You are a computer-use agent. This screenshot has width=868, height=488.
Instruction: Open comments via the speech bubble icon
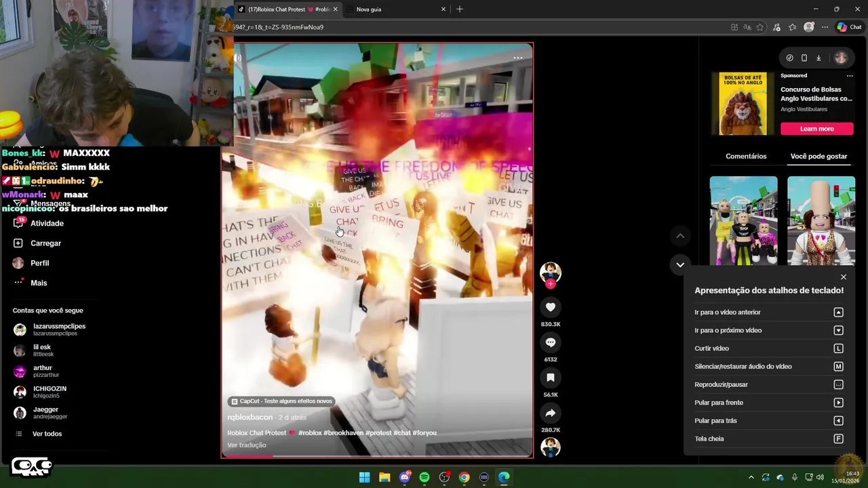[551, 342]
